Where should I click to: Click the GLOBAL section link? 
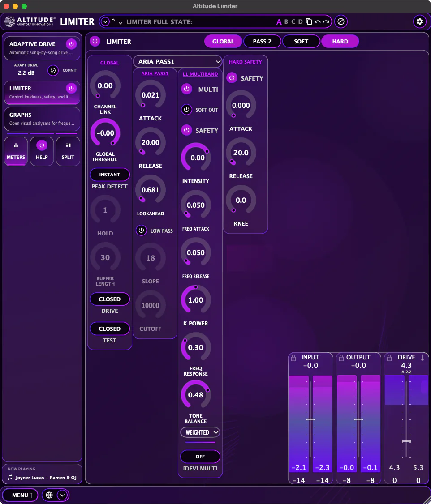click(110, 63)
